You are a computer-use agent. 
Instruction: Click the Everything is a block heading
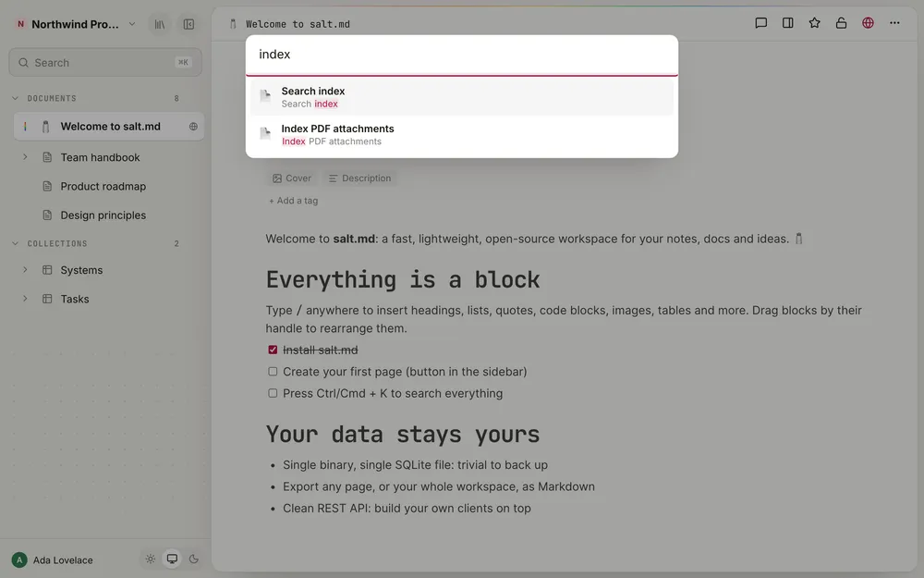(x=403, y=279)
